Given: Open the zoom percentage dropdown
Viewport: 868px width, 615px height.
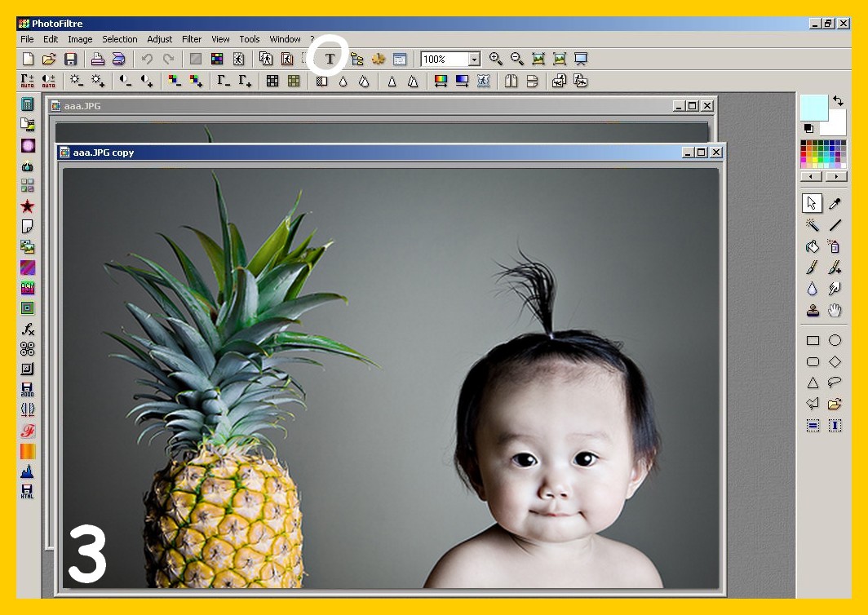Looking at the screenshot, I should (474, 59).
